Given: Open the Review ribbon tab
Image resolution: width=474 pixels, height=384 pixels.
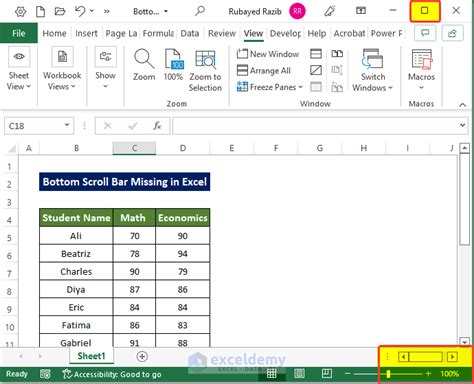Looking at the screenshot, I should (222, 33).
